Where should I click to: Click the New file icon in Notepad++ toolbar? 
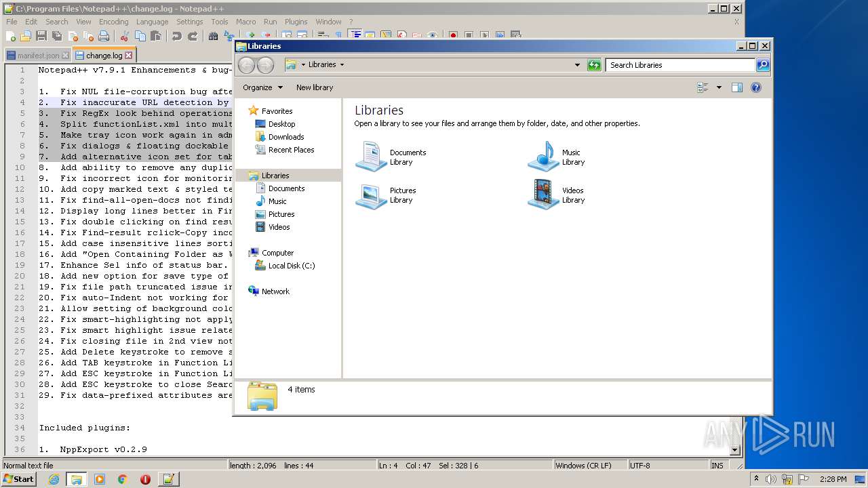11,36
